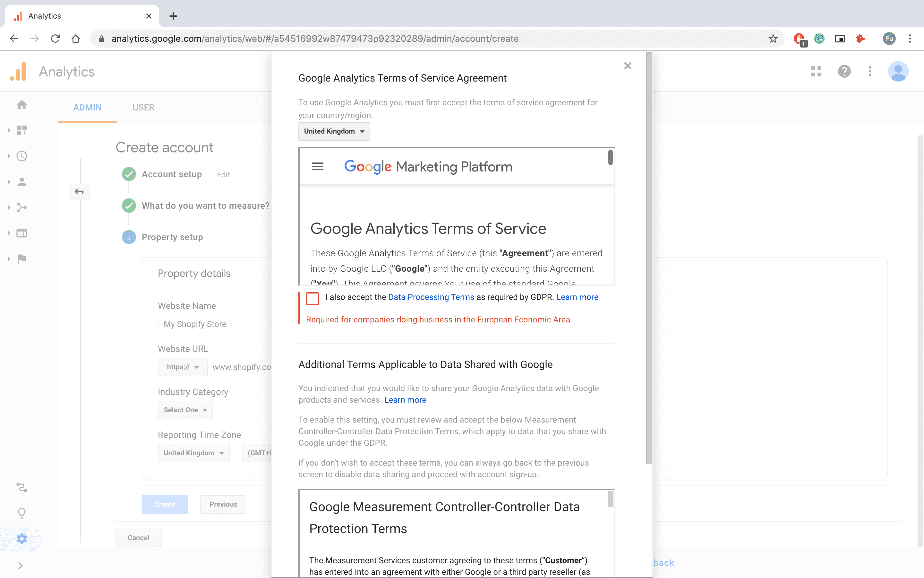The image size is (924, 578).
Task: Expand the Conversions sidebar section arrow
Action: (x=9, y=259)
